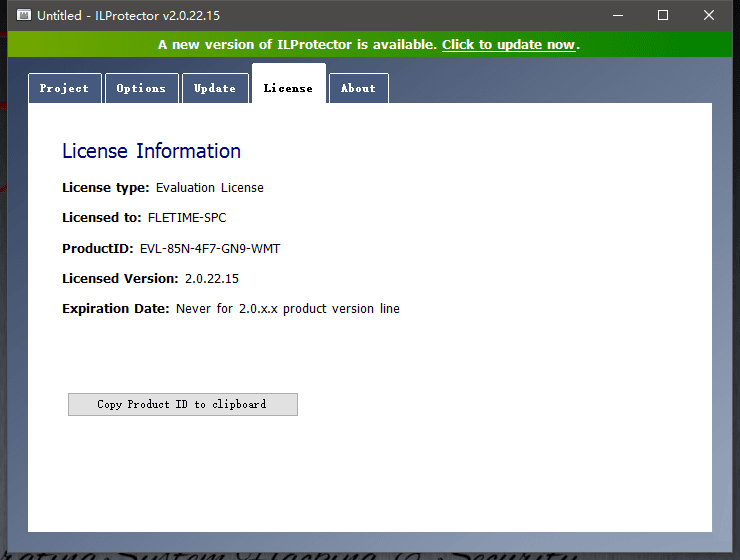This screenshot has width=740, height=560.
Task: Copy Product ID to clipboard button
Action: pyautogui.click(x=183, y=404)
